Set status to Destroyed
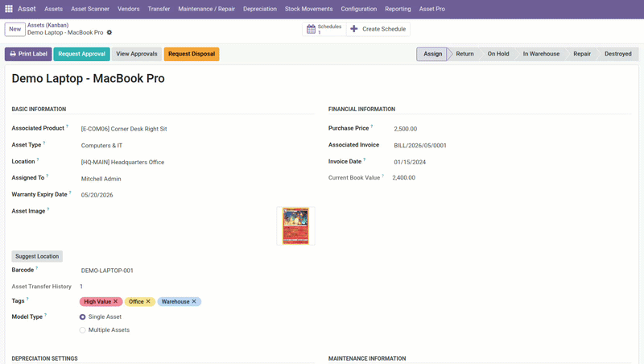 point(617,54)
